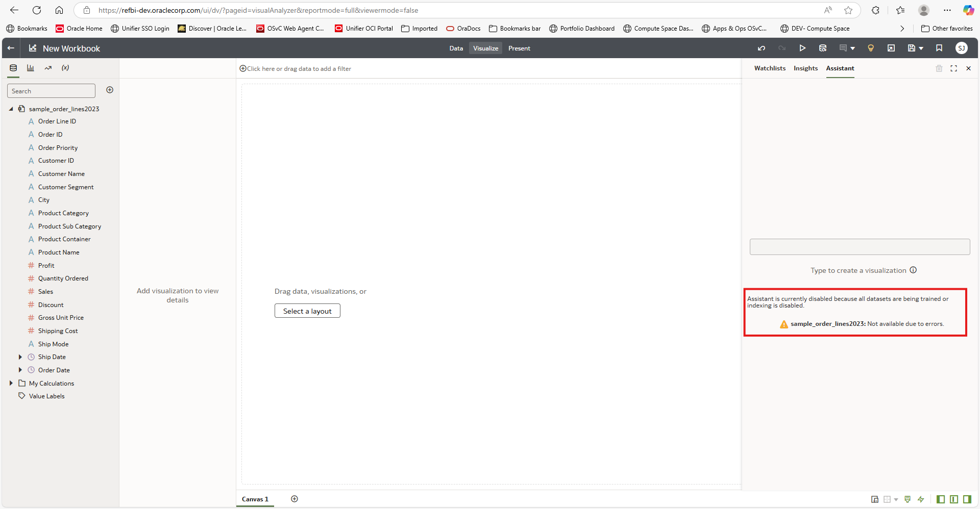Open the Unifier SSO Login bookmark
The width and height of the screenshot is (980, 509).
coord(140,29)
